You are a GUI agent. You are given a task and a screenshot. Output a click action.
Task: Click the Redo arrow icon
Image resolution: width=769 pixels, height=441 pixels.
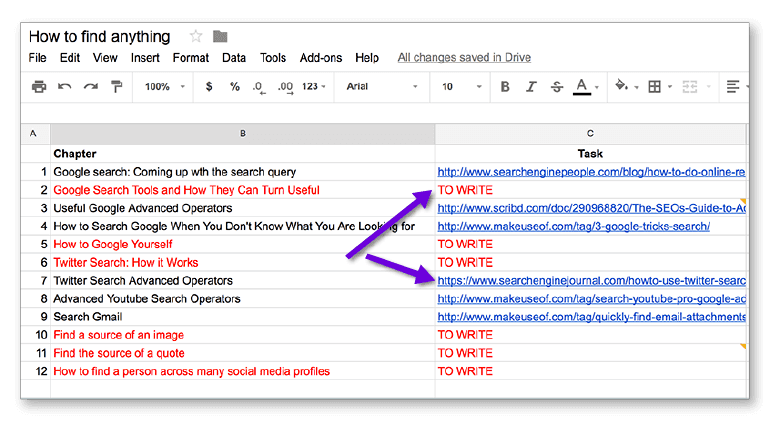(90, 87)
